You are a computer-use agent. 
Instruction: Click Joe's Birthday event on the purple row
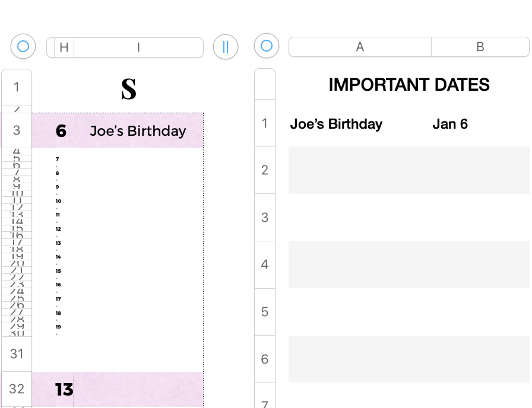[x=138, y=131]
